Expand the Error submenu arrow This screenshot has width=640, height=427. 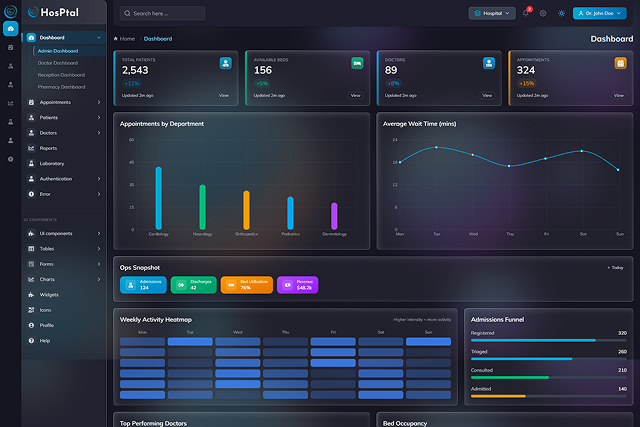pos(99,194)
